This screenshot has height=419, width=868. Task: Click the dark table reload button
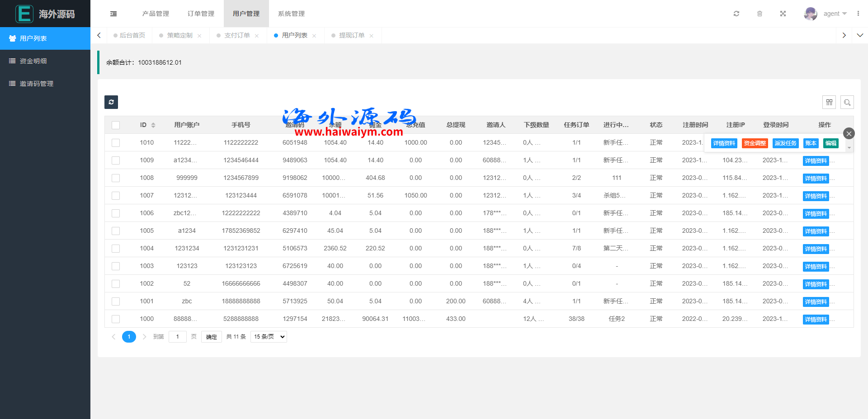[111, 102]
